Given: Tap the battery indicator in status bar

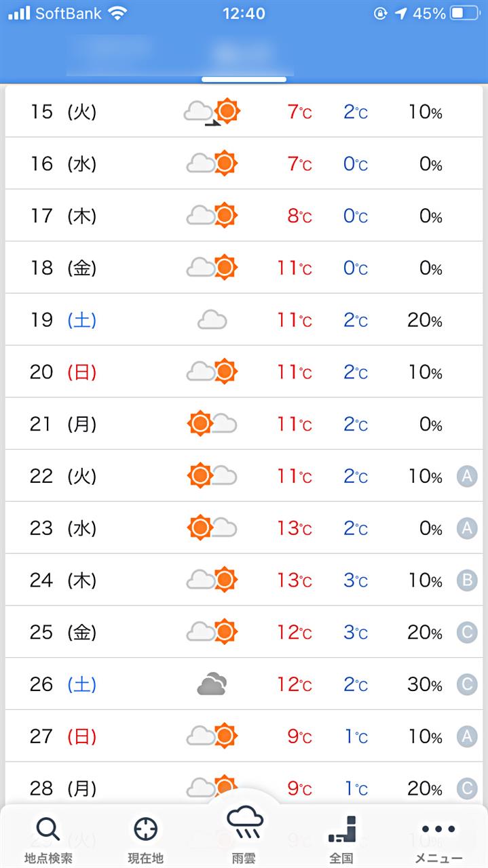Looking at the screenshot, I should [x=465, y=14].
